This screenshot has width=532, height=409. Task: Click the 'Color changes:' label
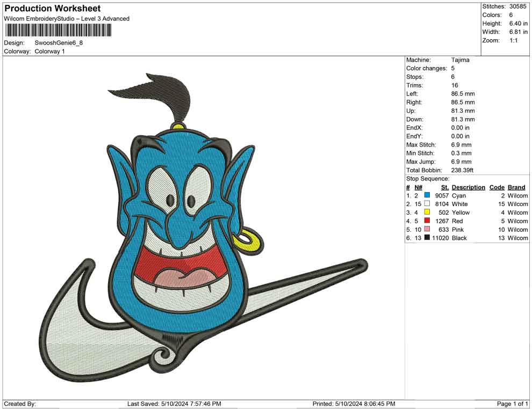click(427, 69)
